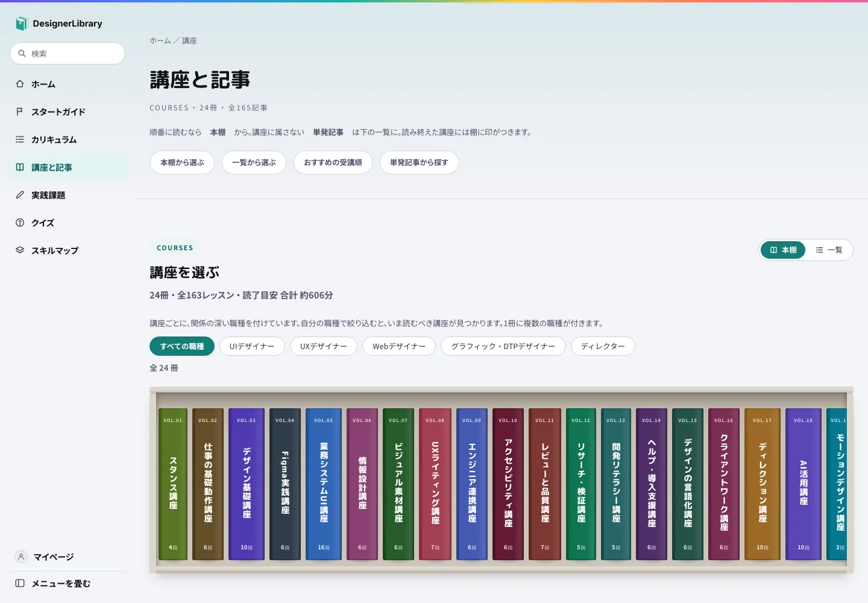This screenshot has height=603, width=868.
Task: Click the 一覧から選ぶ button
Action: [x=254, y=162]
